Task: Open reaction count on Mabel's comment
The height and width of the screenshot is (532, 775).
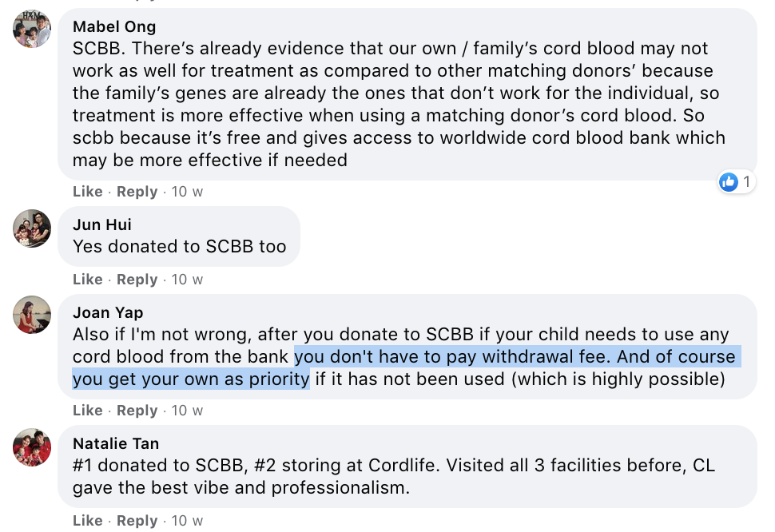Action: (746, 182)
